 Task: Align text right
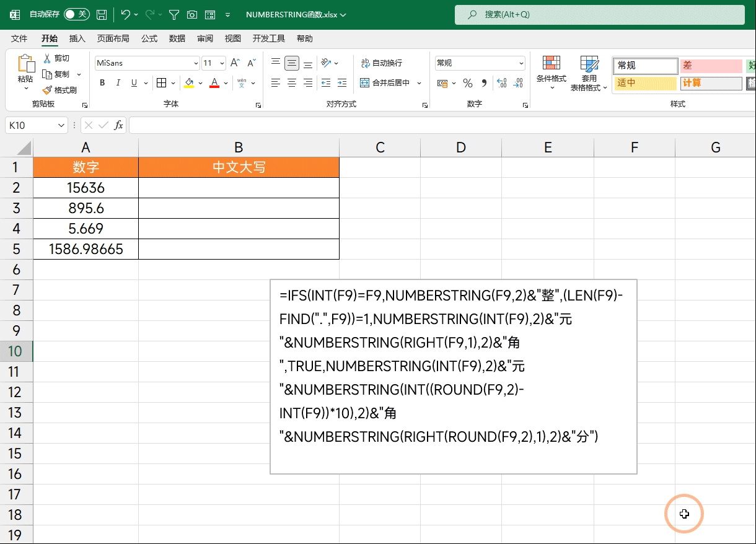pyautogui.click(x=308, y=83)
